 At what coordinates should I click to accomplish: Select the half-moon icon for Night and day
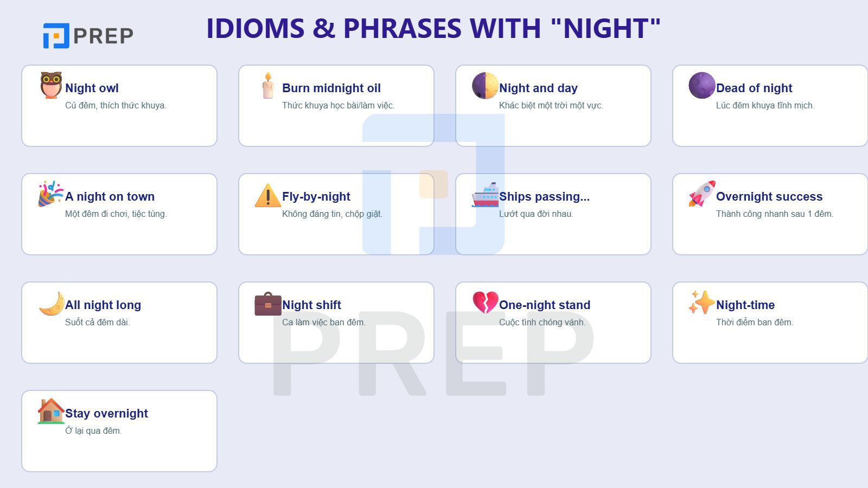coord(484,86)
